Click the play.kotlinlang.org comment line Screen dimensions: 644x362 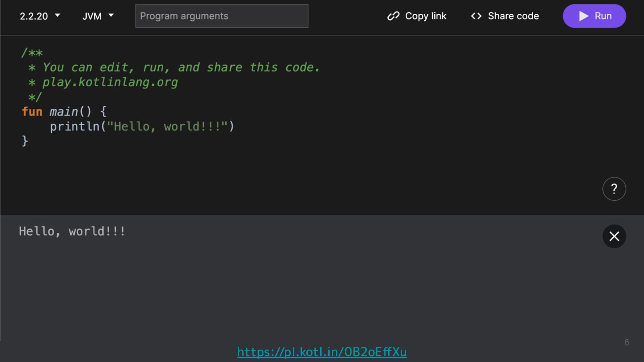click(110, 82)
